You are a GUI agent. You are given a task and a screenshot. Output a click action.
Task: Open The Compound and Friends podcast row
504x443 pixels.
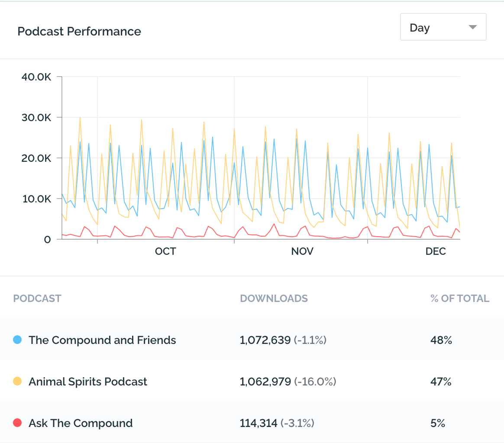click(252, 339)
